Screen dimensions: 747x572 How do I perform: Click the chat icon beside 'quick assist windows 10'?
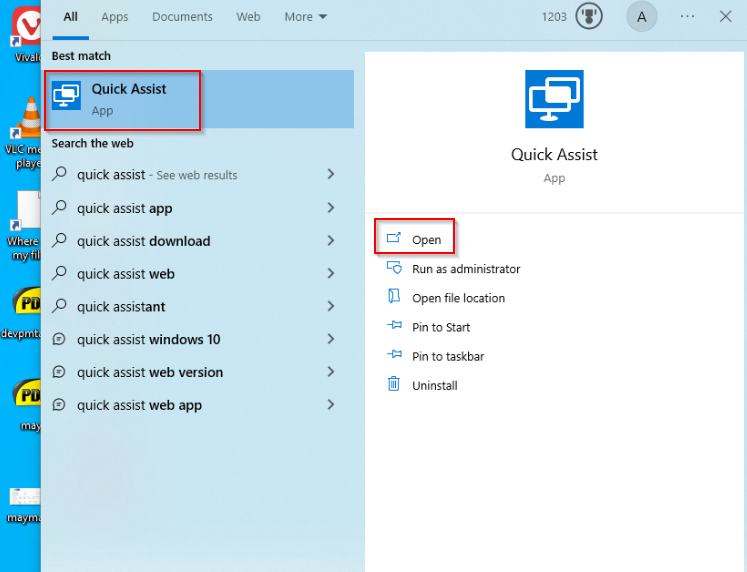(x=59, y=339)
